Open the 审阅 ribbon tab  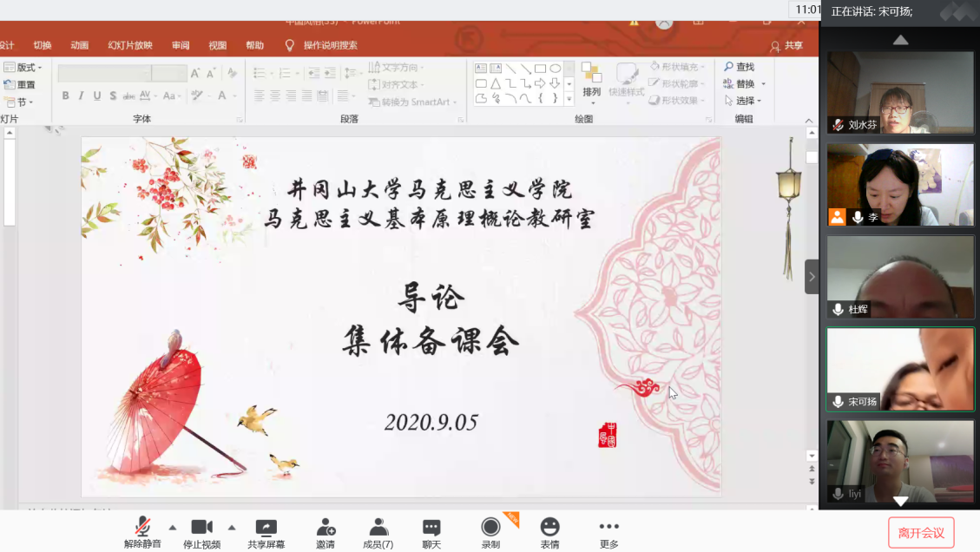point(181,45)
